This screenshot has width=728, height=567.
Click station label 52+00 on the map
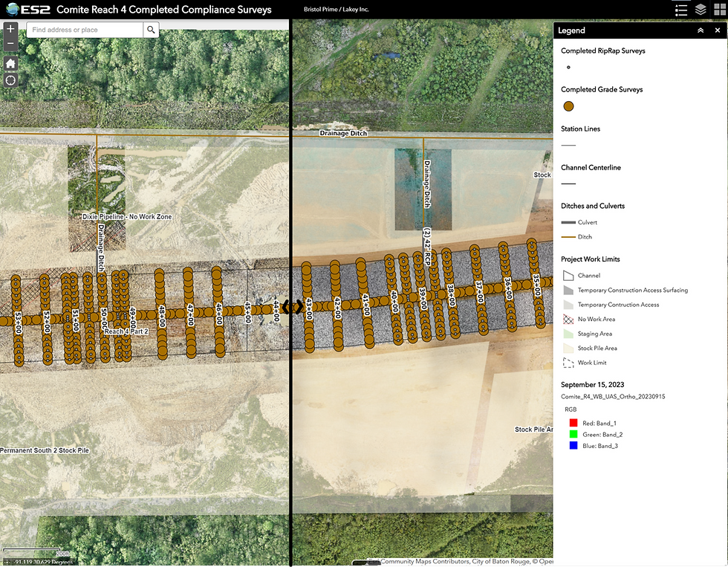pyautogui.click(x=47, y=322)
